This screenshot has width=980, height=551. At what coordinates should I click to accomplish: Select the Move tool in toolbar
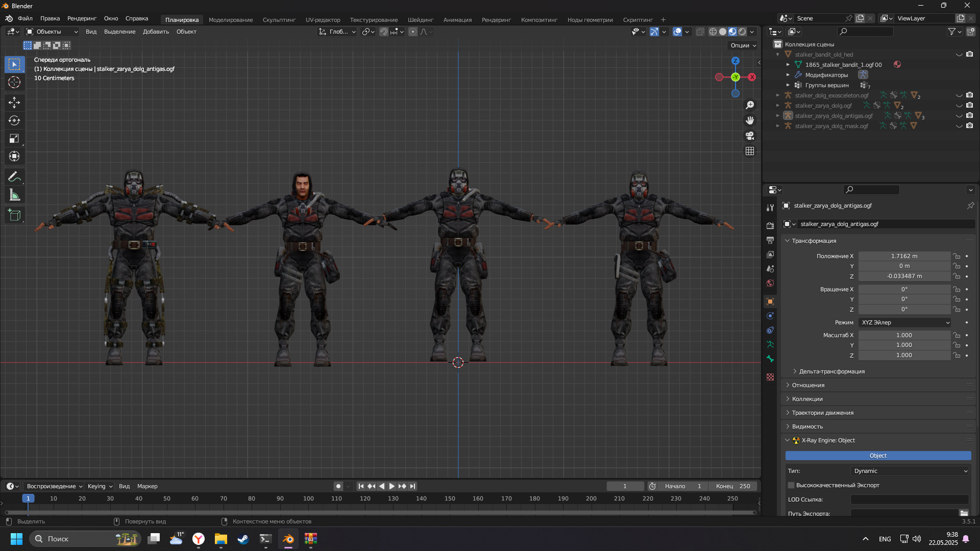14,103
